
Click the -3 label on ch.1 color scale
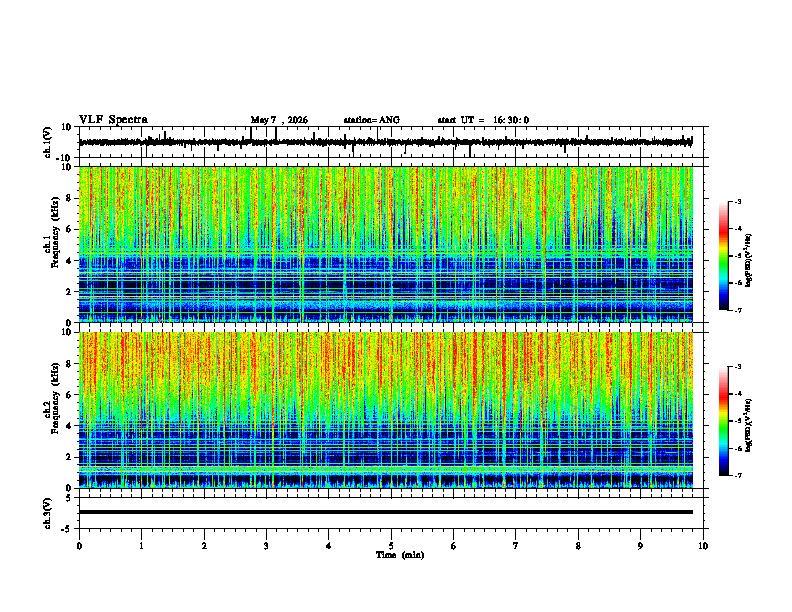[x=738, y=201]
